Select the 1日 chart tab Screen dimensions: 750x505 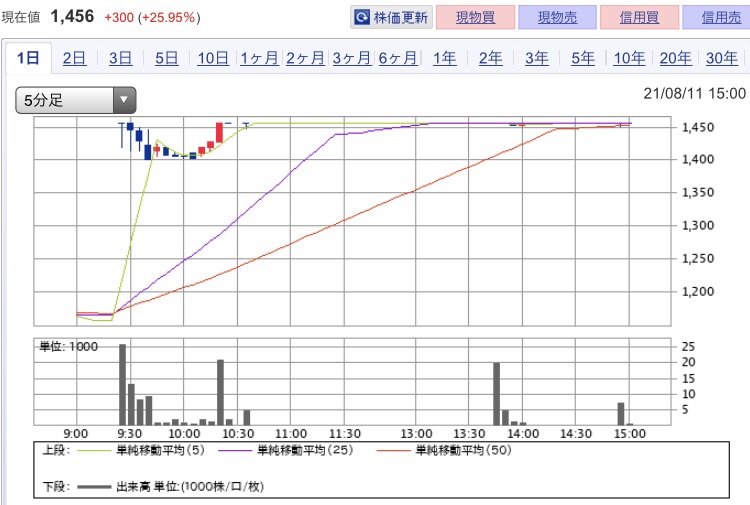(x=28, y=58)
